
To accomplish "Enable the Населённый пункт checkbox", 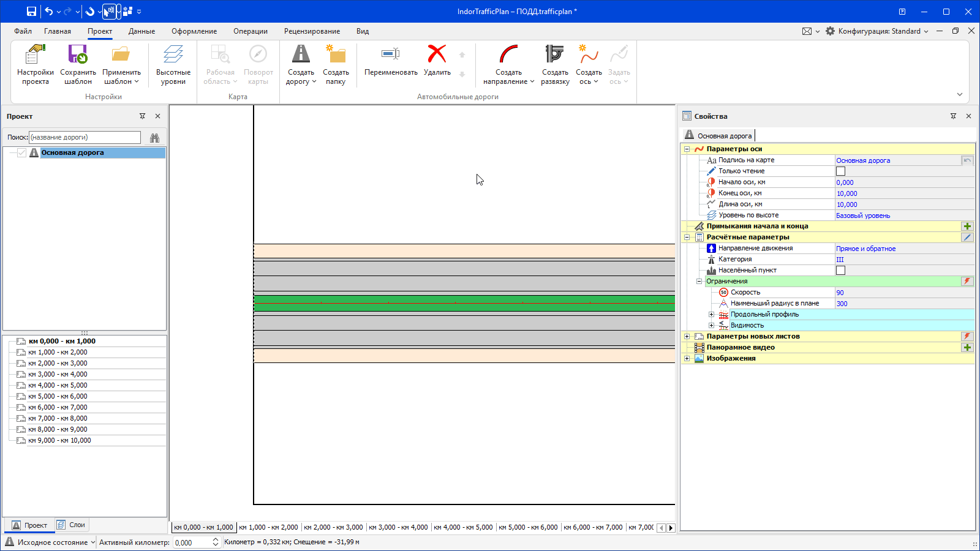I will tap(840, 271).
